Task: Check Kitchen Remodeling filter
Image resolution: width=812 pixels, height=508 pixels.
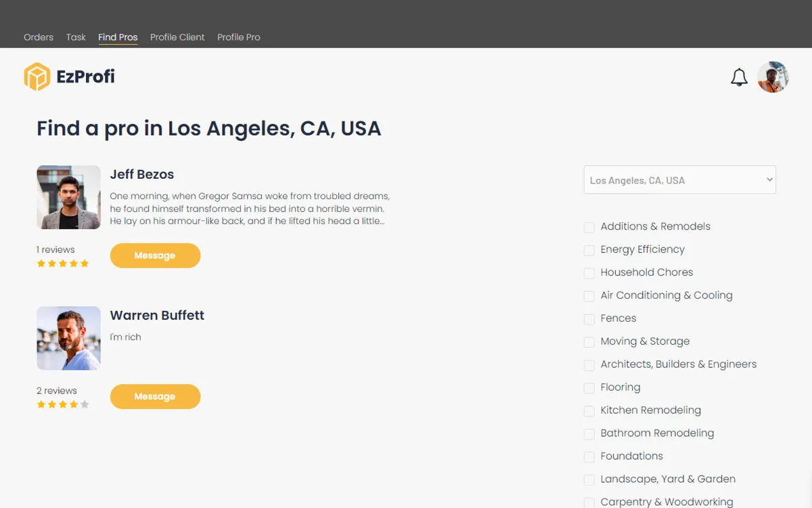Action: 589,411
